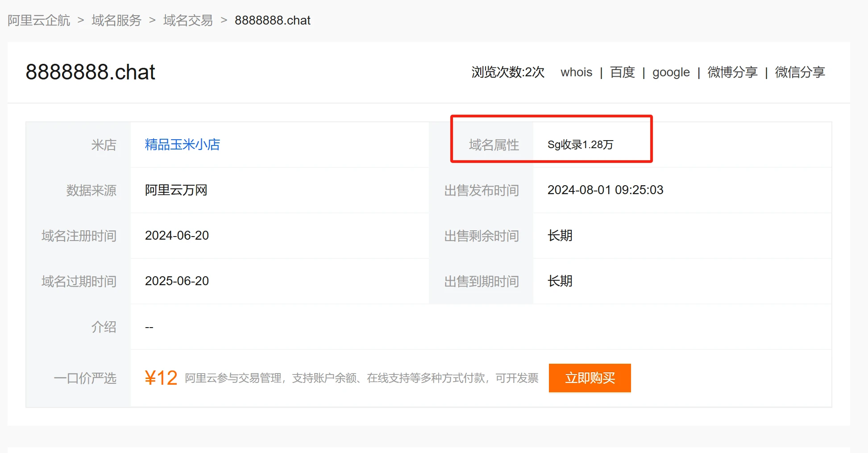Viewport: 868px width, 453px height.
Task: Click the 8888888.chat page heading
Action: pyautogui.click(x=91, y=72)
